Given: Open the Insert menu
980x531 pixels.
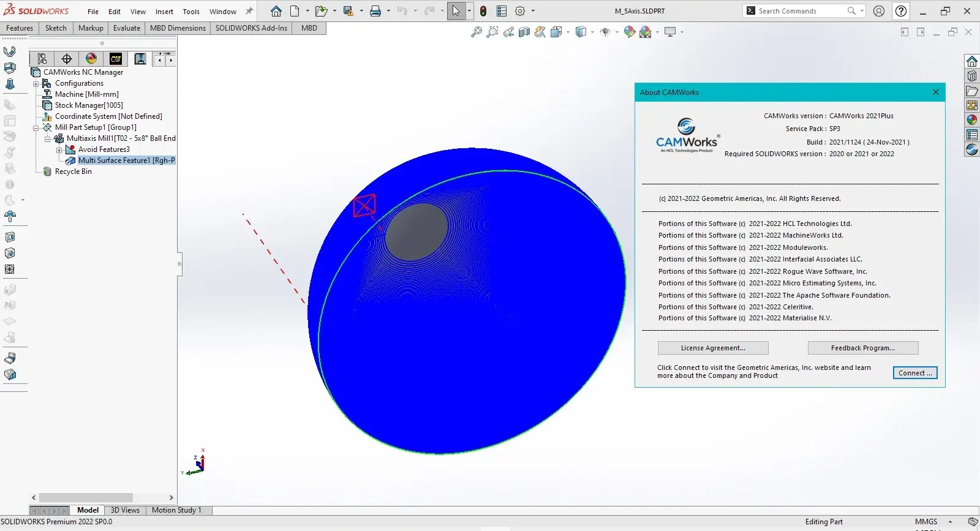Looking at the screenshot, I should point(164,12).
